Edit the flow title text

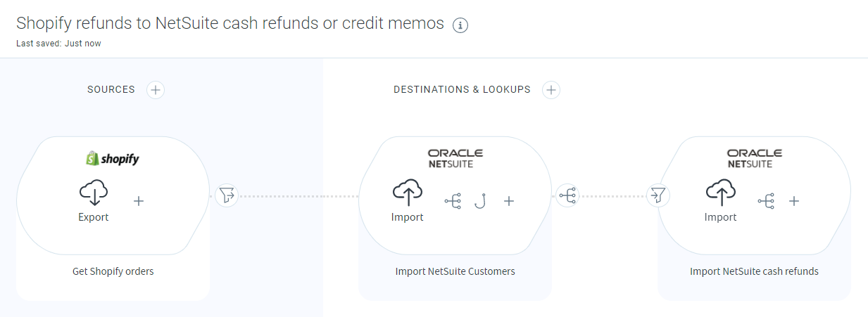point(230,23)
